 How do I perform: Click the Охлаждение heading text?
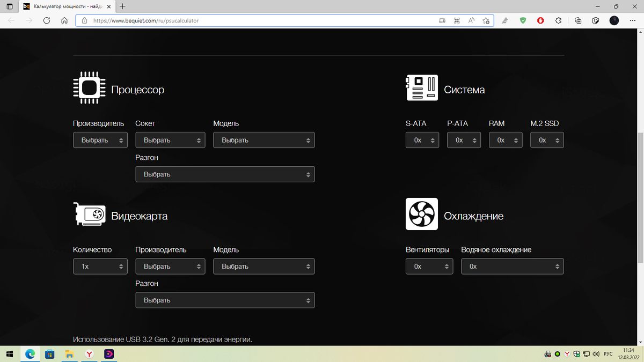point(474,216)
